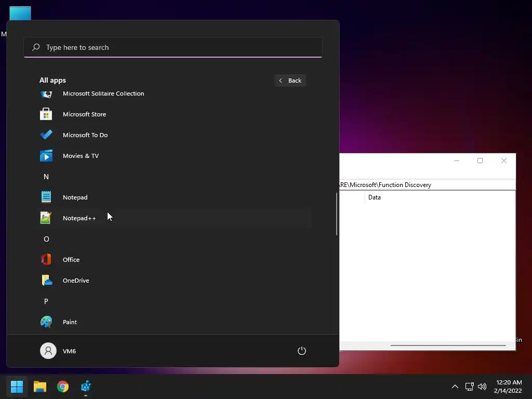Select the 'Paint' app name
The image size is (532, 399).
pos(70,322)
